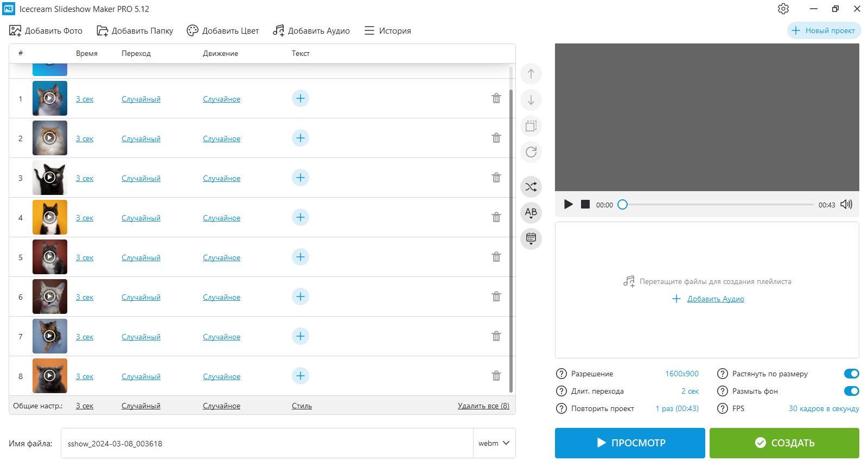Screen dimensions: 868x467
Task: Add text to slide 7 with plus icon
Action: tap(301, 336)
